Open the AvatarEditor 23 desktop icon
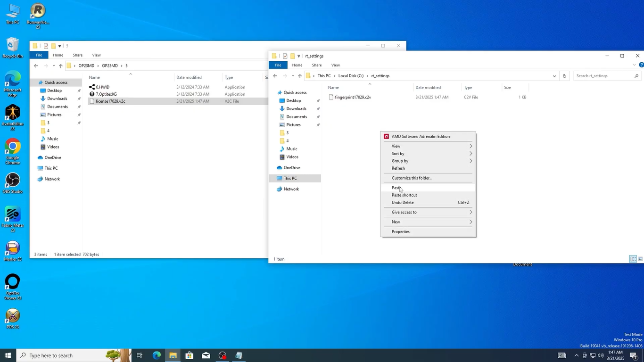The width and height of the screenshot is (644, 362). (x=12, y=113)
